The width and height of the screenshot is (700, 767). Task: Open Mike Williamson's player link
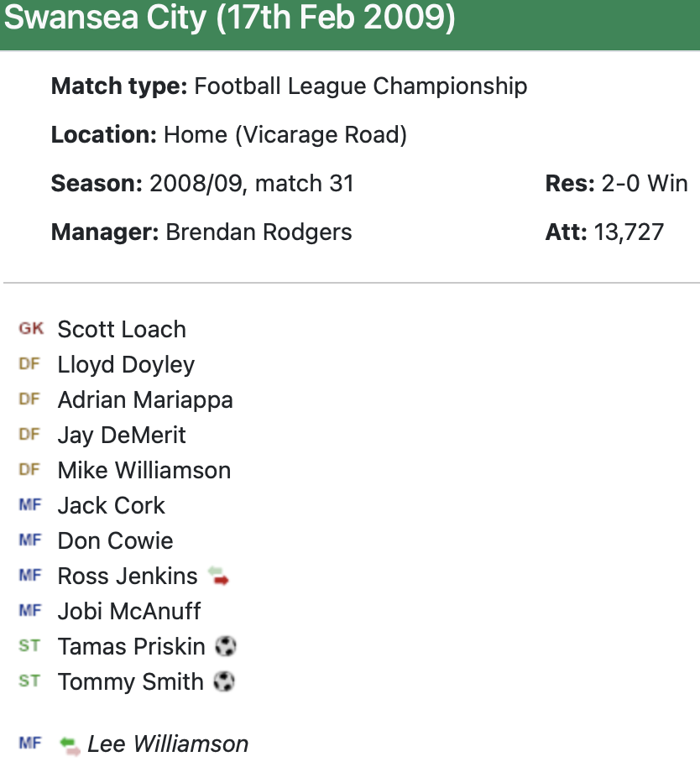(144, 470)
